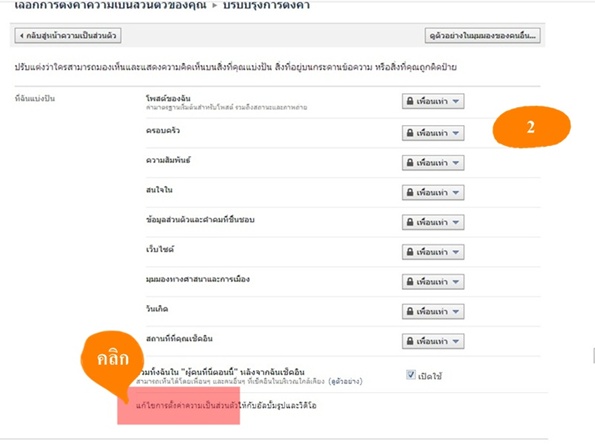Click breadcrumb เลือกการตั้งค่าความเป็นส่วนตัวของคุณ
This screenshot has width=595, height=445.
[x=110, y=5]
